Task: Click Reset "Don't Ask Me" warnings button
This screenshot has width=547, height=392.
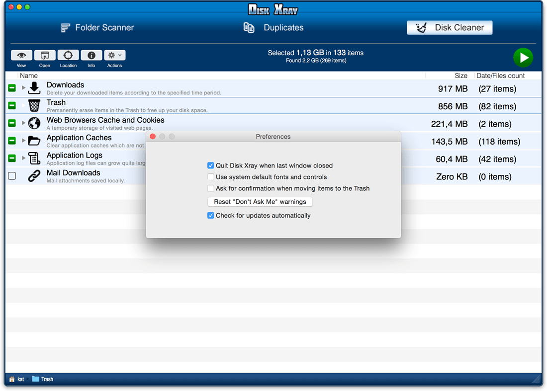Action: tap(260, 202)
